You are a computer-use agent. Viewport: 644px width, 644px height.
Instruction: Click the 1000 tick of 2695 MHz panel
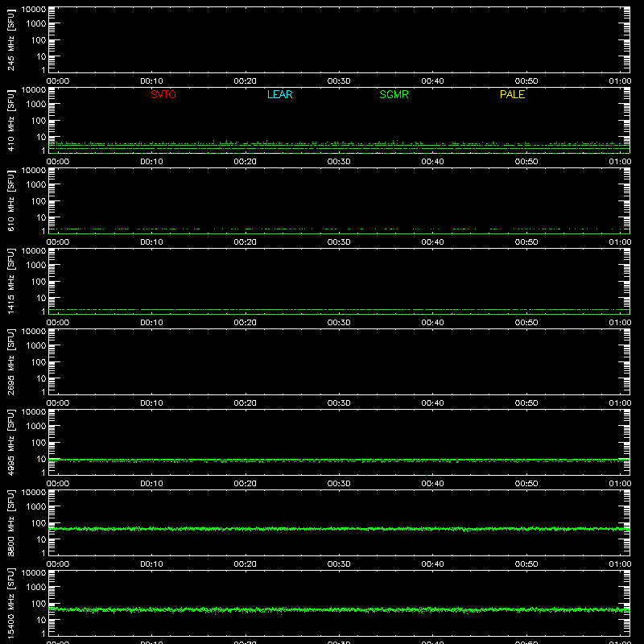[36, 346]
